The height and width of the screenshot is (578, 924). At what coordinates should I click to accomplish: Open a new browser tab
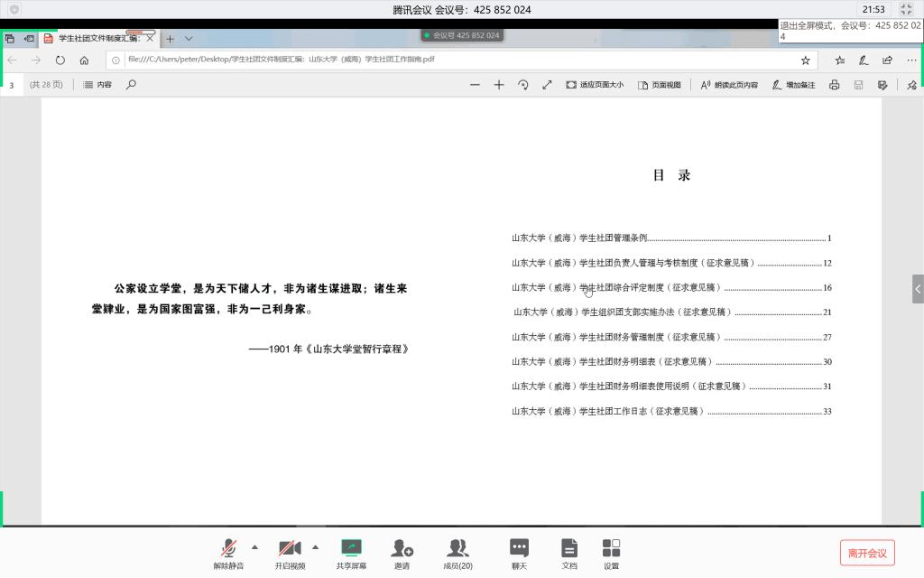tap(170, 39)
